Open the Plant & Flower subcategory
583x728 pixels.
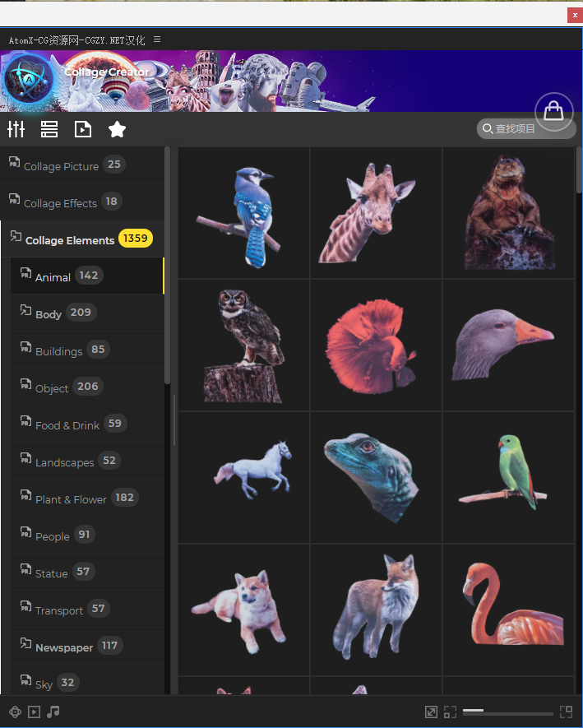(x=87, y=498)
